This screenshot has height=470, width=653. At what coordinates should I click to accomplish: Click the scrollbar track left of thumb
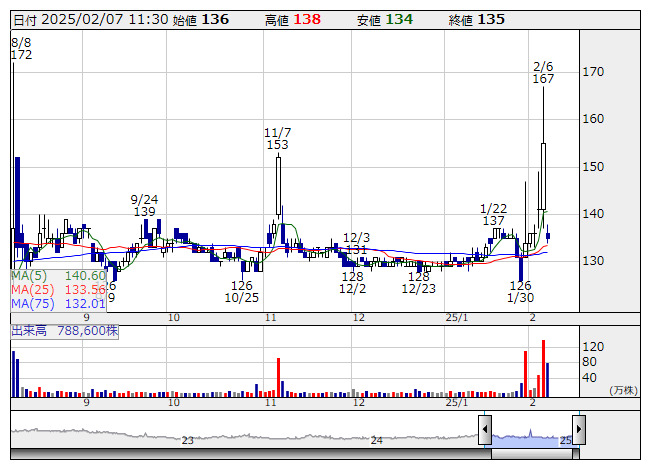[x=251, y=454]
